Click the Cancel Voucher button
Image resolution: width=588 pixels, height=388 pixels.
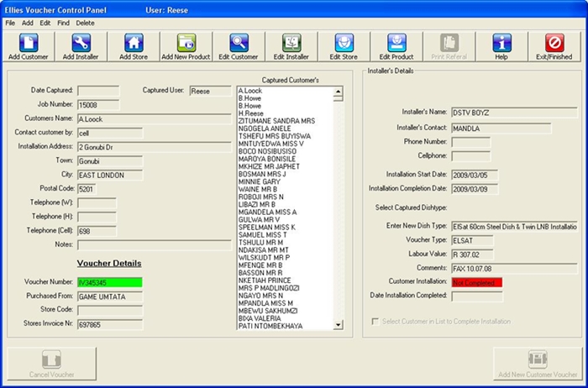[x=51, y=364]
